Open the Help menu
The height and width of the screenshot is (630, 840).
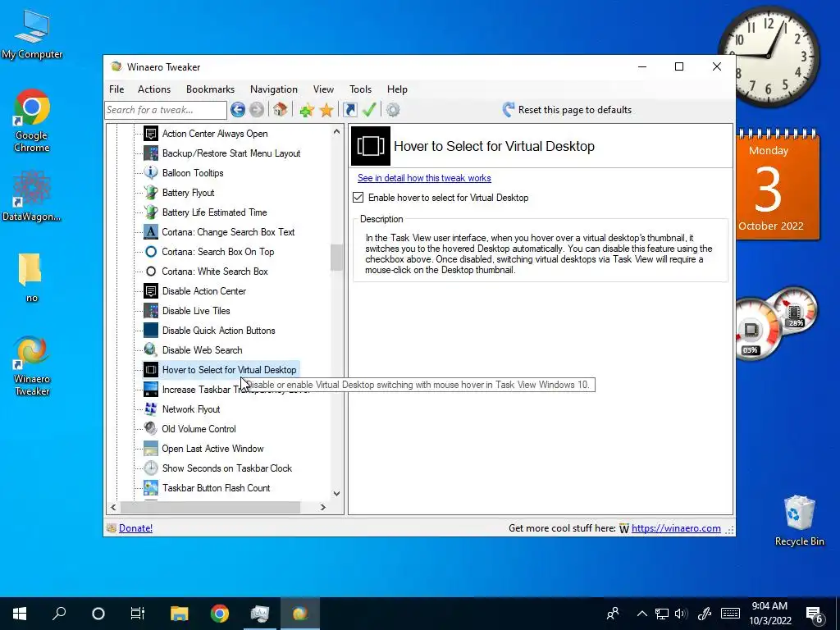pos(397,89)
